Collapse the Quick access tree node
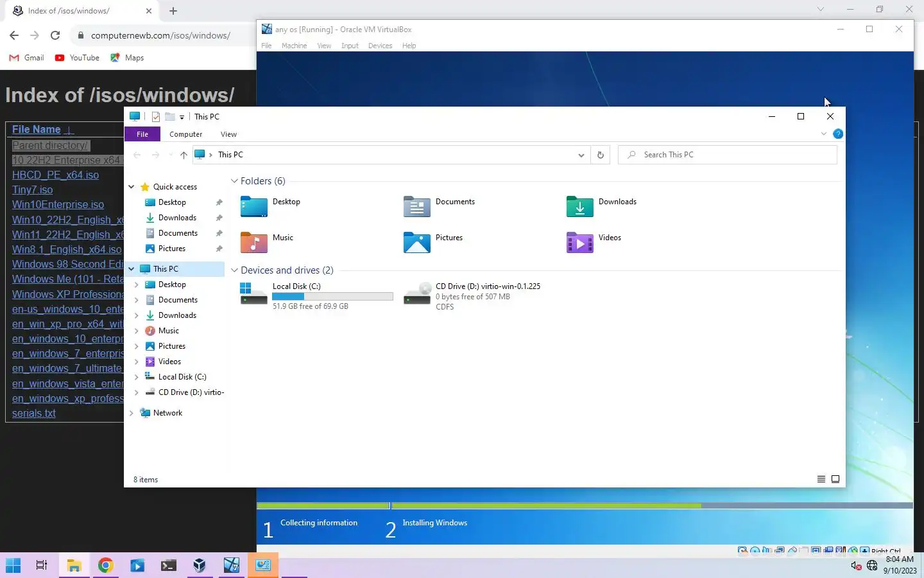 pos(132,187)
